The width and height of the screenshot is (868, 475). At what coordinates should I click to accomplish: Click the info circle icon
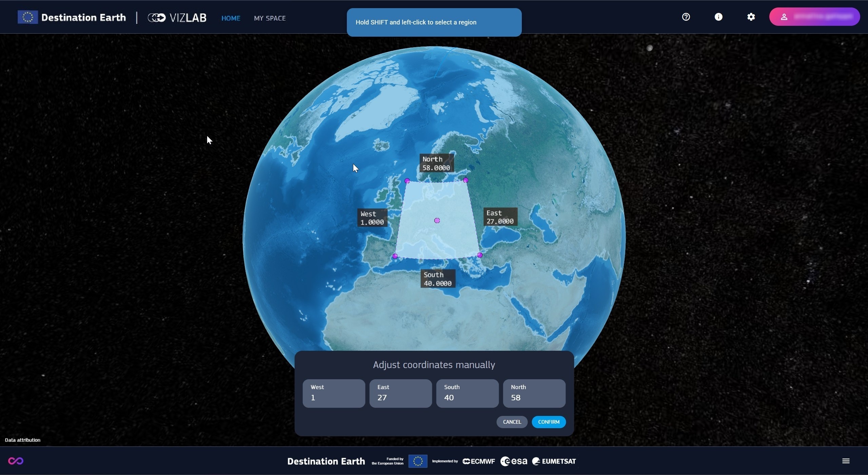pyautogui.click(x=718, y=17)
